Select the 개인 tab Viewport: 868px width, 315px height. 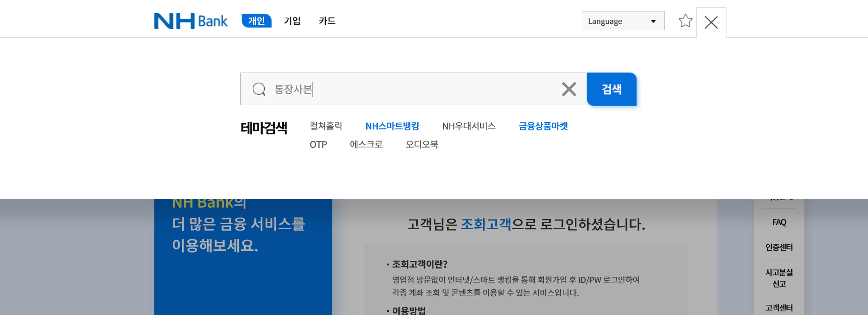click(x=256, y=21)
